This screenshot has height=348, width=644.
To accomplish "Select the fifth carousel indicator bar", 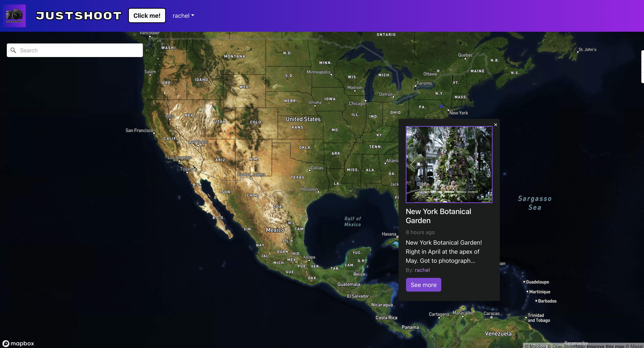I will click(473, 192).
